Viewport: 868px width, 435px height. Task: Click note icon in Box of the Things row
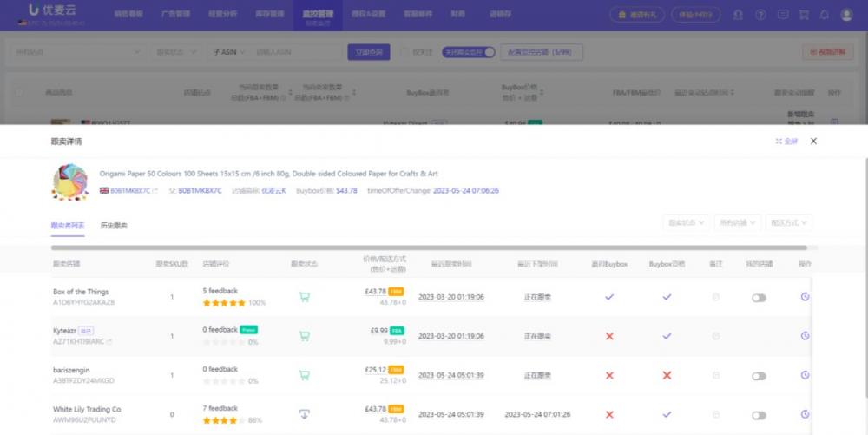coord(716,297)
